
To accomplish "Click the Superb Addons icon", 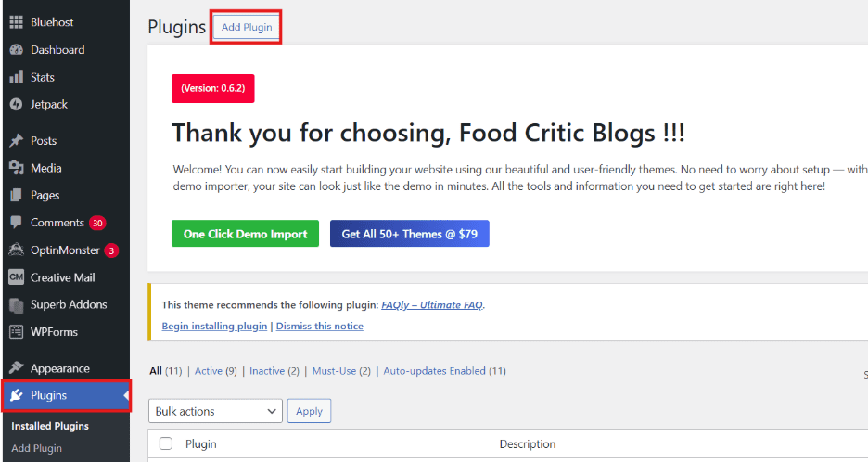I will [x=16, y=304].
